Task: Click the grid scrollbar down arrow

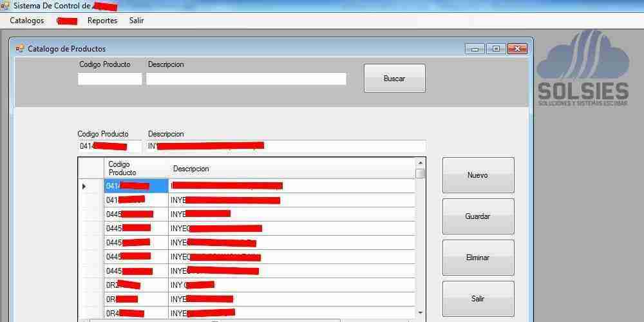Action: click(x=421, y=312)
